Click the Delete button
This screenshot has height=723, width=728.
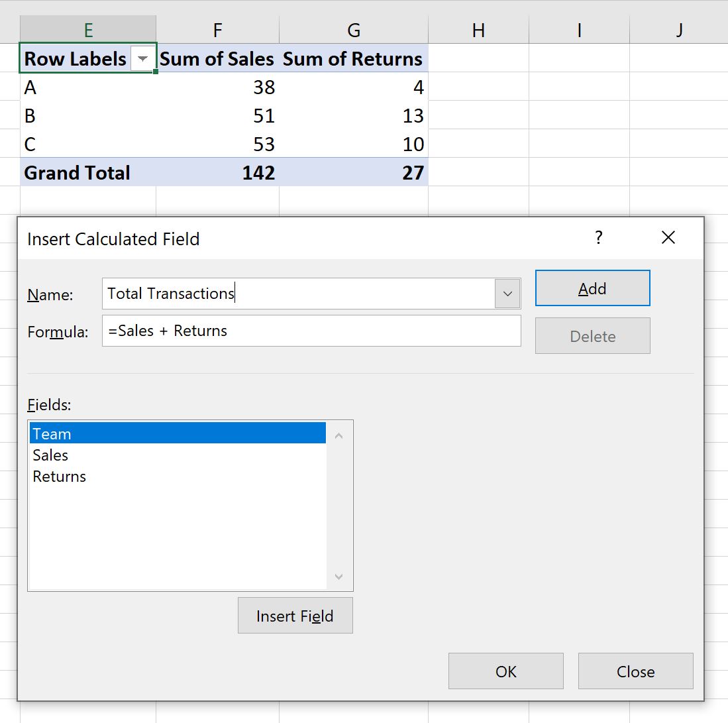point(592,335)
